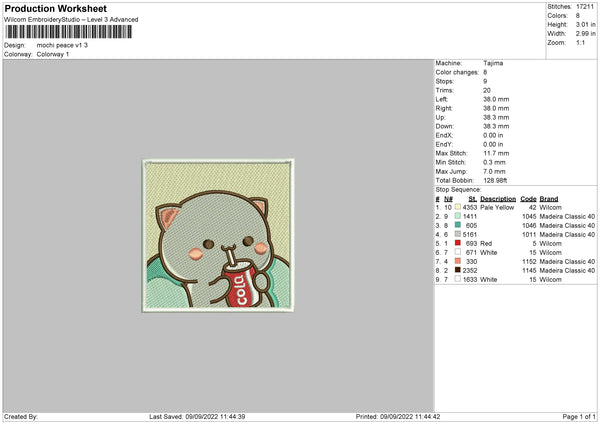Click the White swatch beside stitch count 1633

[x=458, y=279]
